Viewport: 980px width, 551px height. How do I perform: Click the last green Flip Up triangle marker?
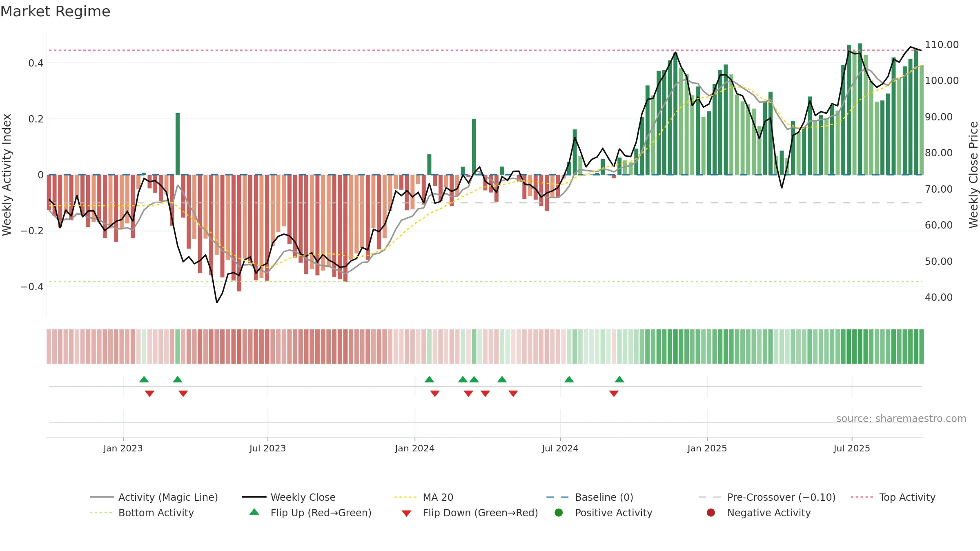(619, 380)
